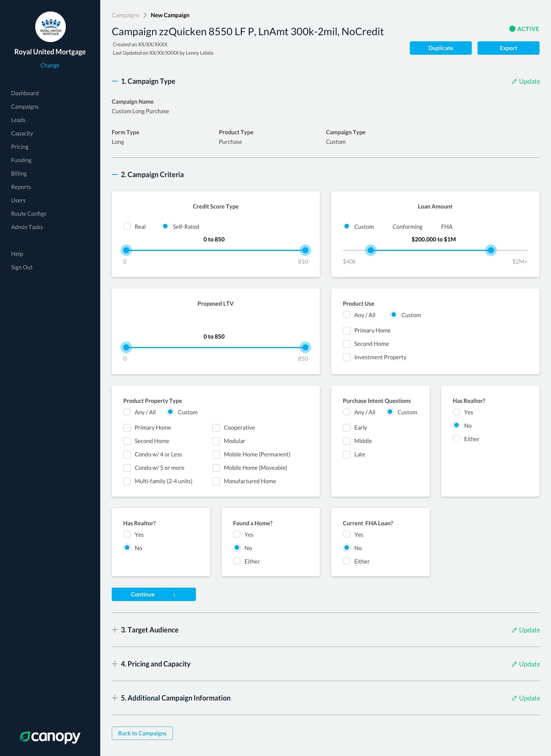The height and width of the screenshot is (756, 551).
Task: Click pencil icon for Campaign Type Update
Action: coord(514,81)
